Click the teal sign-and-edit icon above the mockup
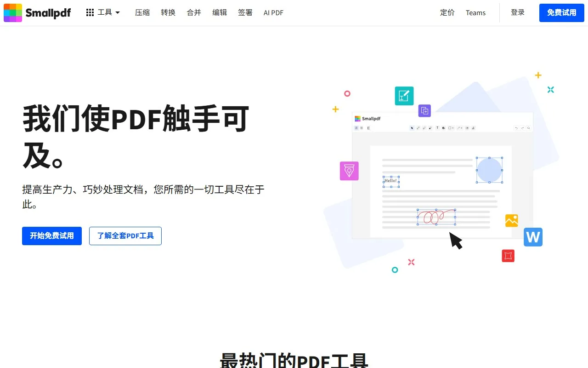The height and width of the screenshot is (368, 588). click(x=404, y=96)
